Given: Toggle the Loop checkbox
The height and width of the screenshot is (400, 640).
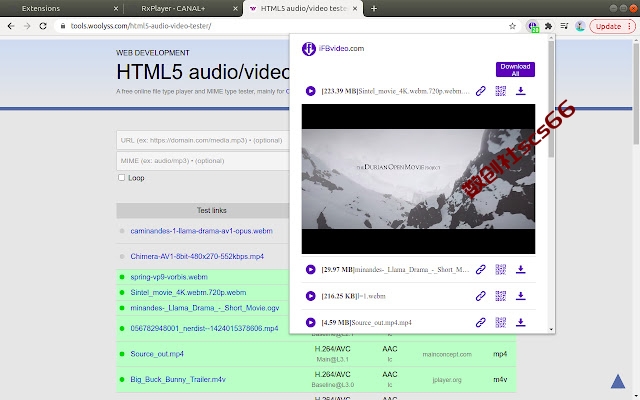Looking at the screenshot, I should [121, 178].
